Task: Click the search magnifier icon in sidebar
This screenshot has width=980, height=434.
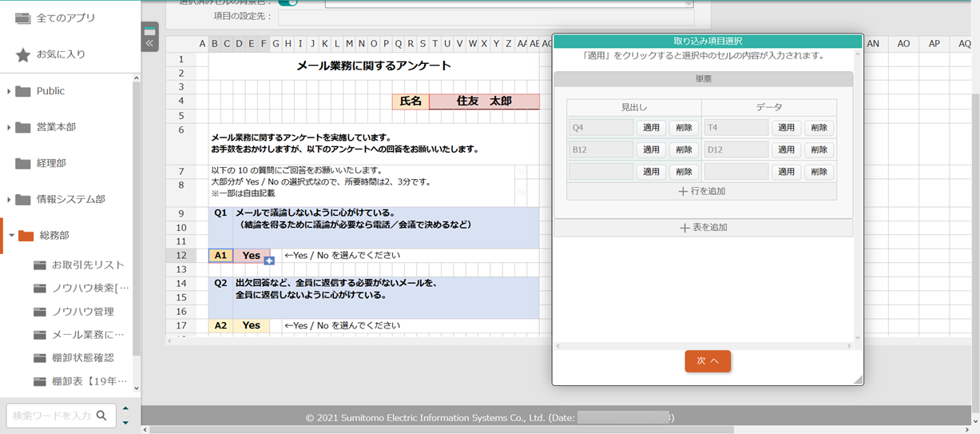Action: click(101, 416)
